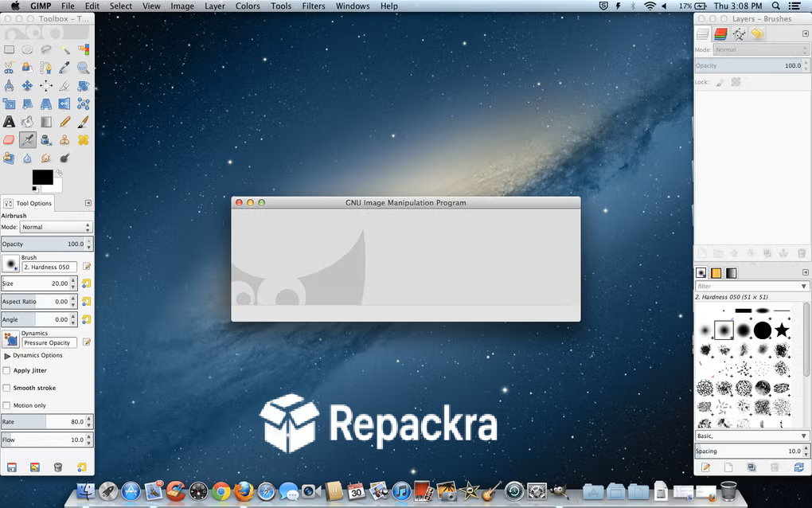Open the Layers dock tab menu arrow
This screenshot has height=508, width=812.
point(806,33)
